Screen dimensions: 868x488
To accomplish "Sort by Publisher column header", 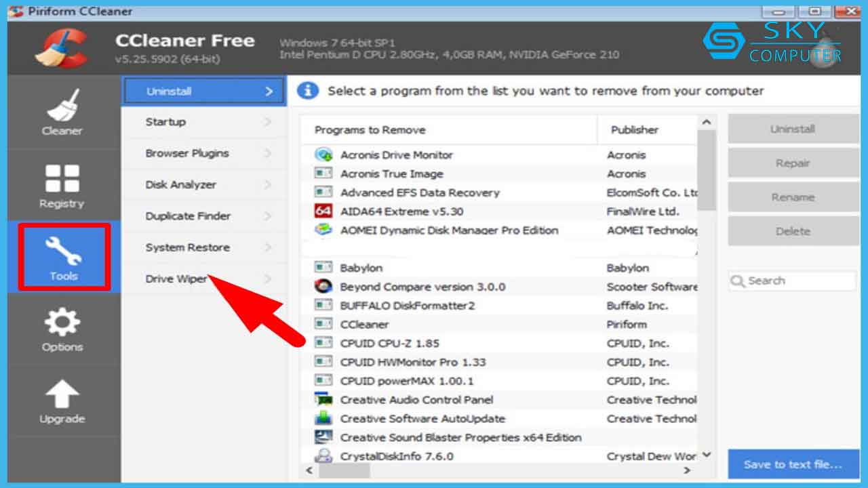I will click(648, 129).
